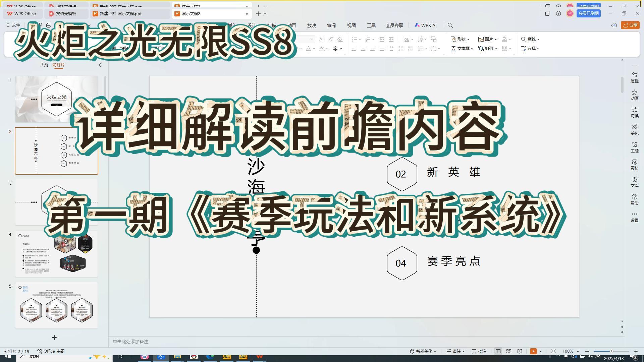This screenshot has height=362, width=644.
Task: Open the 素材 materials sidebar icon
Action: tap(634, 164)
